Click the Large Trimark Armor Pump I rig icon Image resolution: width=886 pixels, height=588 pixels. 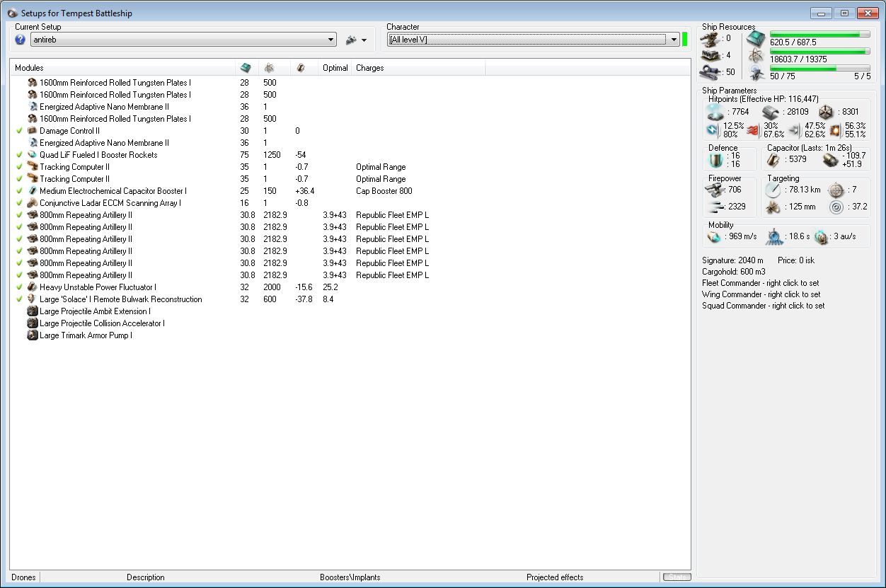(x=32, y=335)
